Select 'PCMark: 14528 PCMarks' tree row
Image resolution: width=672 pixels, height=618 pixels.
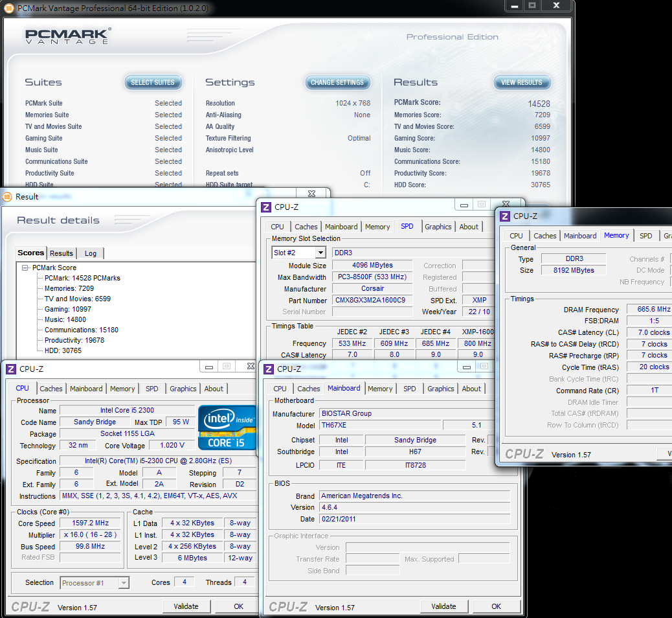82,278
